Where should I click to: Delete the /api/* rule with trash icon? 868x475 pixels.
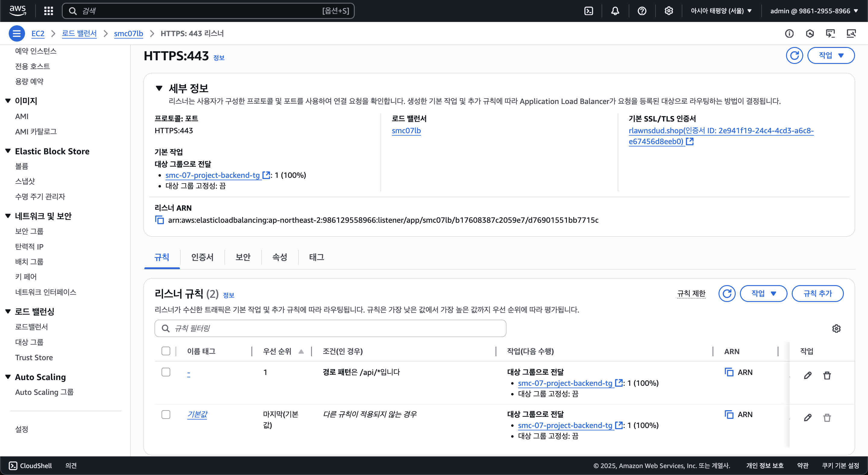(827, 375)
